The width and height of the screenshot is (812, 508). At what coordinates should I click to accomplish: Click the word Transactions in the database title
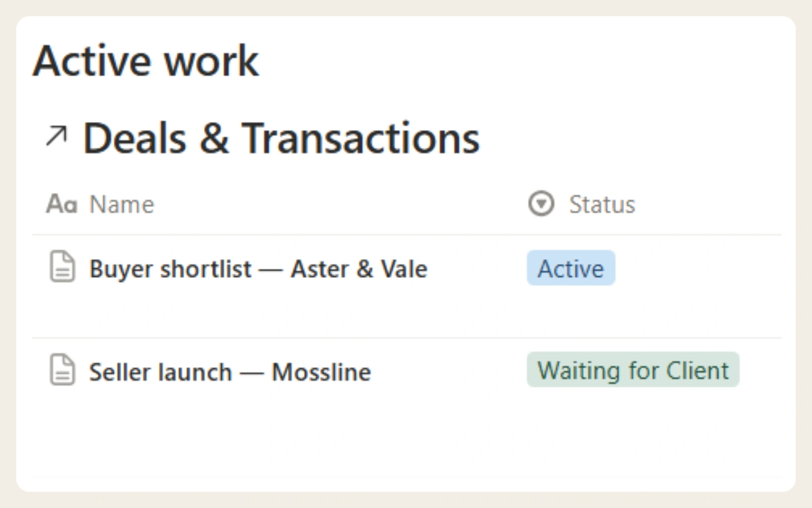click(x=360, y=138)
